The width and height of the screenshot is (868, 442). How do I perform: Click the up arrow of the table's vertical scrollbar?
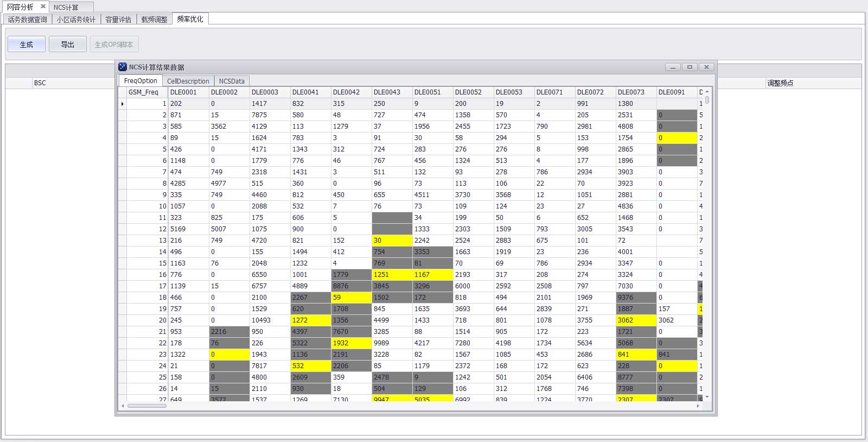[707, 92]
